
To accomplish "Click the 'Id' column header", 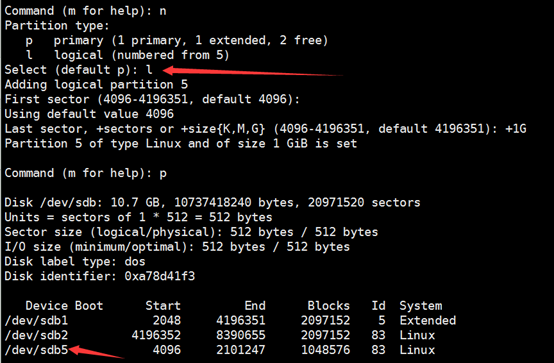I will pos(378,306).
